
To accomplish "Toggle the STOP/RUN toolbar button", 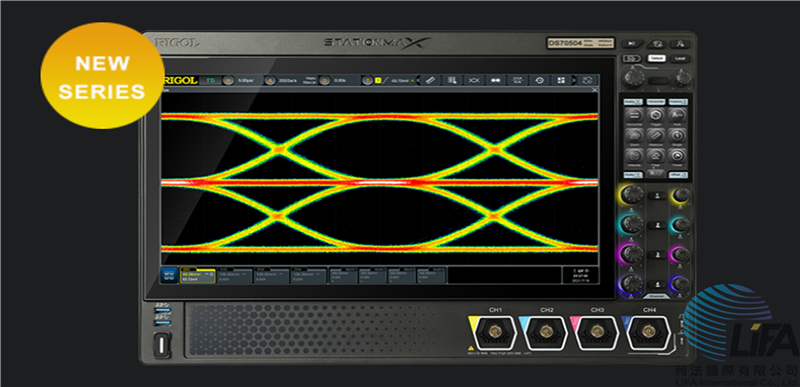I will pyautogui.click(x=517, y=80).
